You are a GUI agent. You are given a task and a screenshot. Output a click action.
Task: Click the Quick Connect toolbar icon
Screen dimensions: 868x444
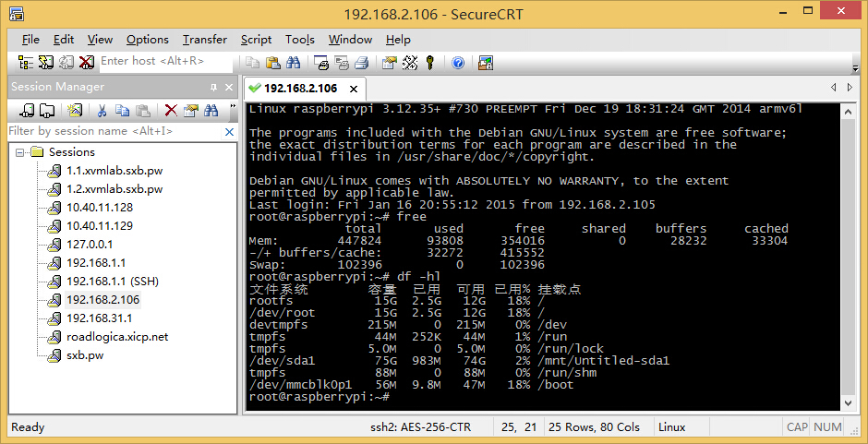45,63
